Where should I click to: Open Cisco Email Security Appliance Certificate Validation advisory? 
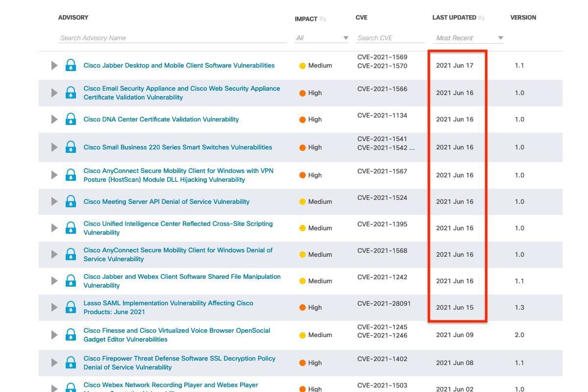point(182,93)
